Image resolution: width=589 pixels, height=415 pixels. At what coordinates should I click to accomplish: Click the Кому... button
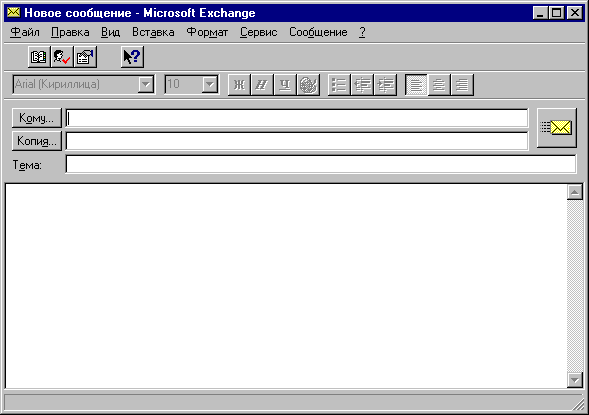tap(37, 118)
